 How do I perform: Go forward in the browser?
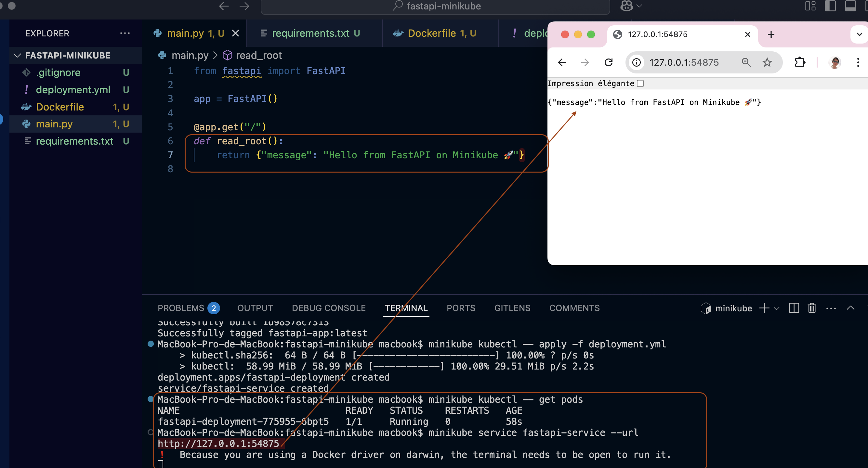click(x=585, y=62)
